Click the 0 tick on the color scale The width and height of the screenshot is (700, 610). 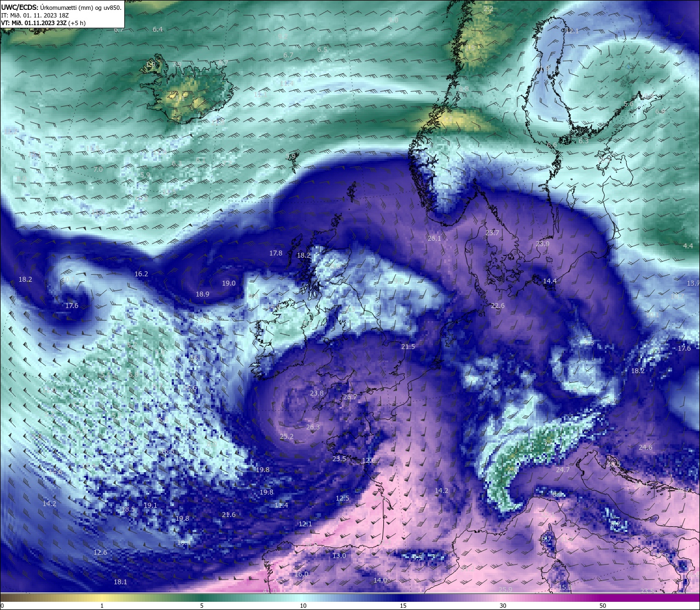point(2,606)
